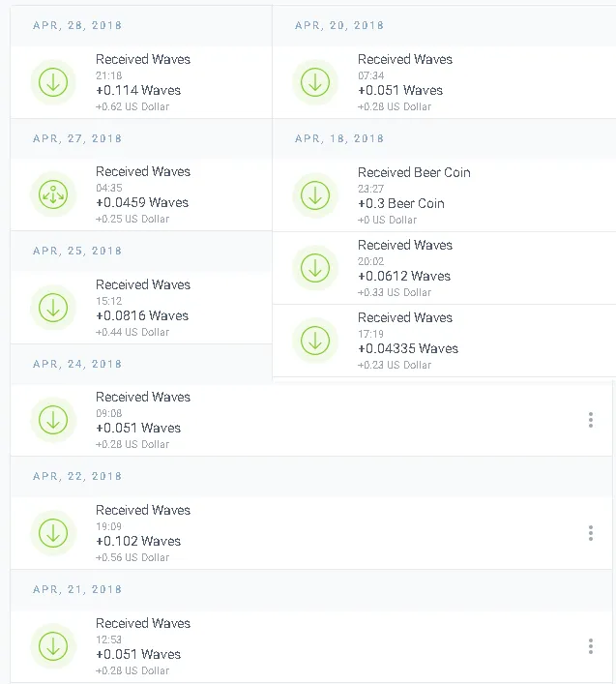Click the +0.102 Waves amount

click(x=138, y=541)
